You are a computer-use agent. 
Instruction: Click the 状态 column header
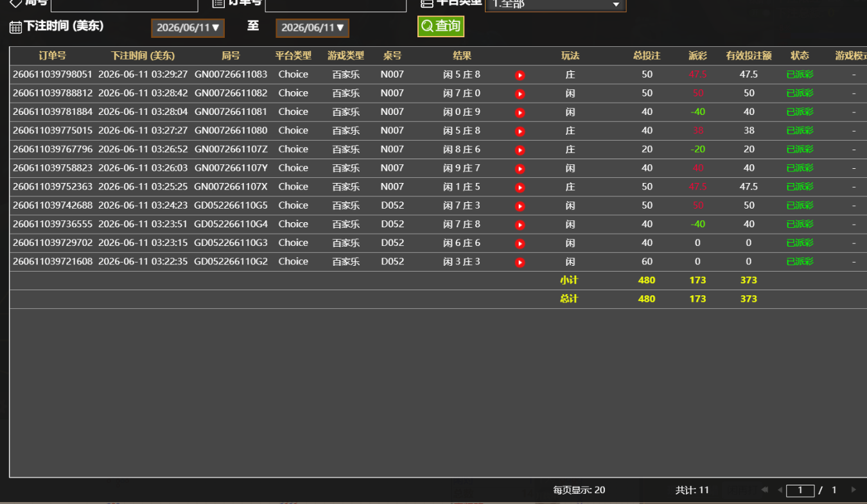800,56
